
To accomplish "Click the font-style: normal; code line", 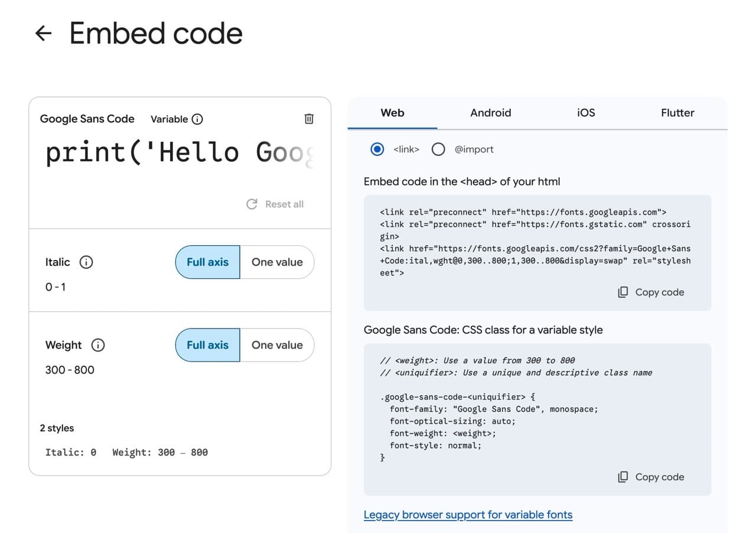I will click(x=436, y=446).
